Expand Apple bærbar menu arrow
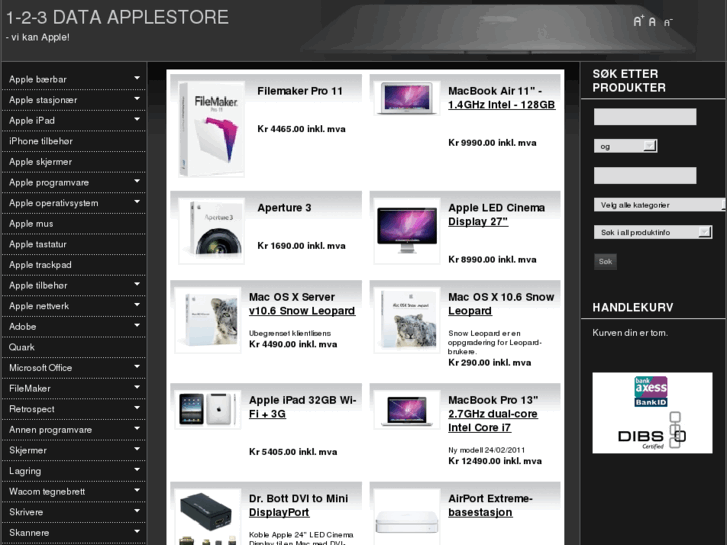The height and width of the screenshot is (545, 727). coord(137,78)
